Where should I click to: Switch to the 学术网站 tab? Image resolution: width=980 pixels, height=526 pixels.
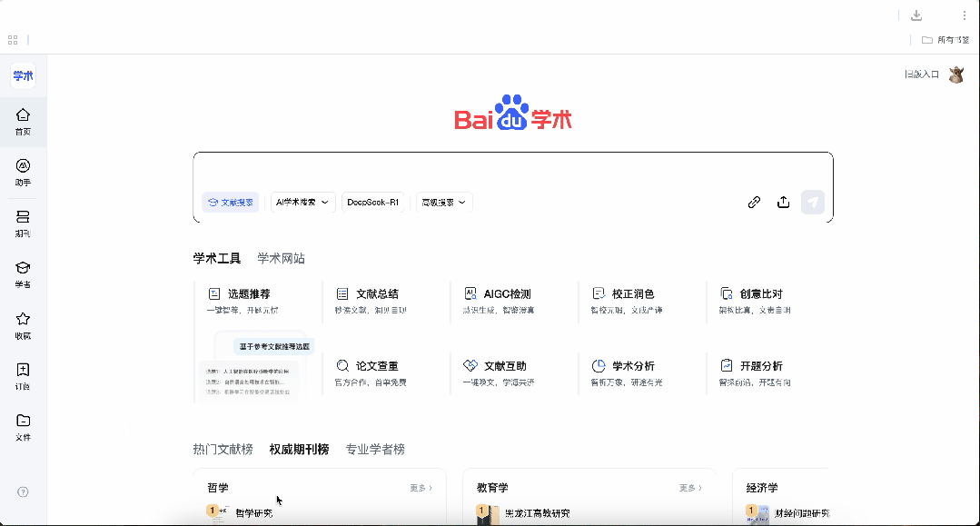pyautogui.click(x=282, y=258)
